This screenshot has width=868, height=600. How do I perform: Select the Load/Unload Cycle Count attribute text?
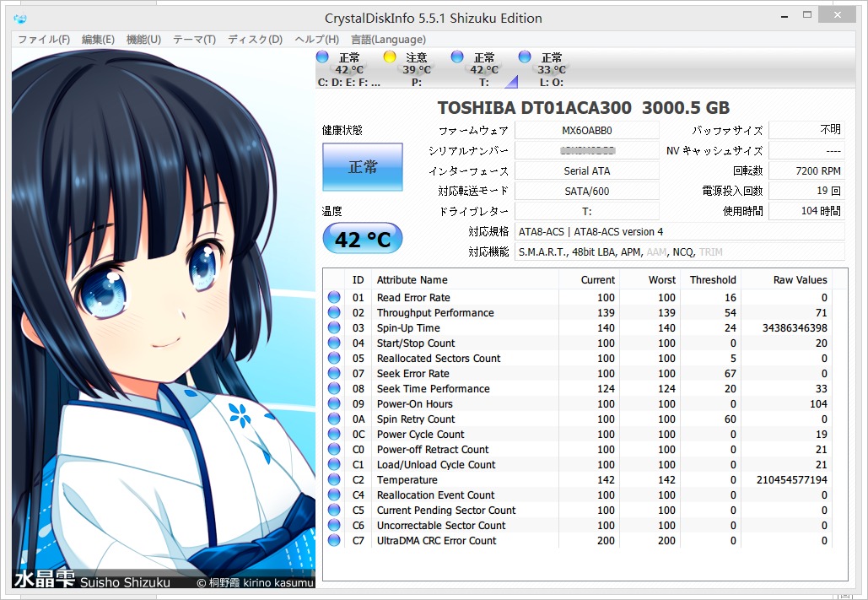[x=436, y=465]
